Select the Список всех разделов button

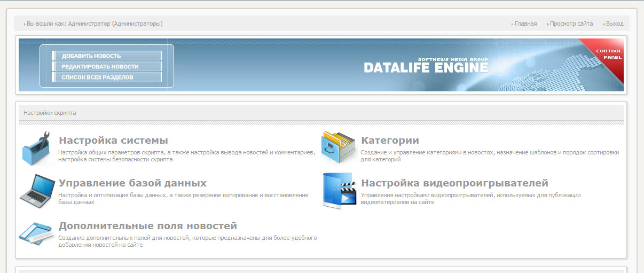click(107, 77)
